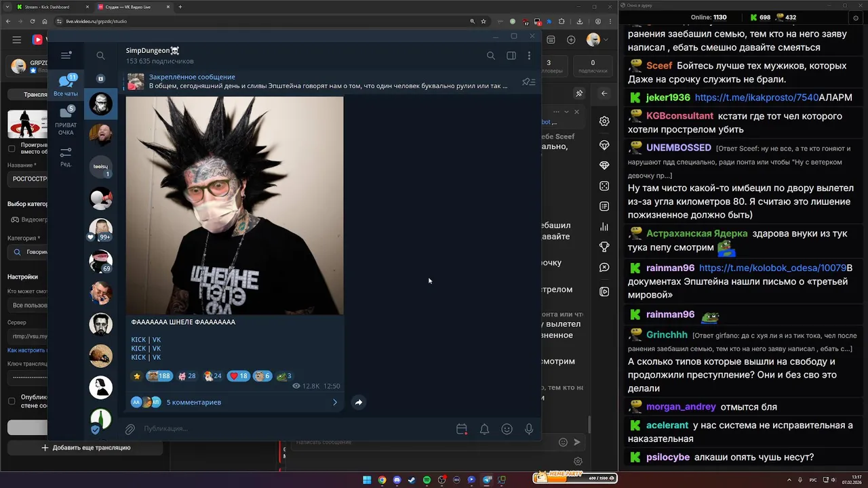Open the Ред. folder editor
868x488 pixels.
click(66, 157)
